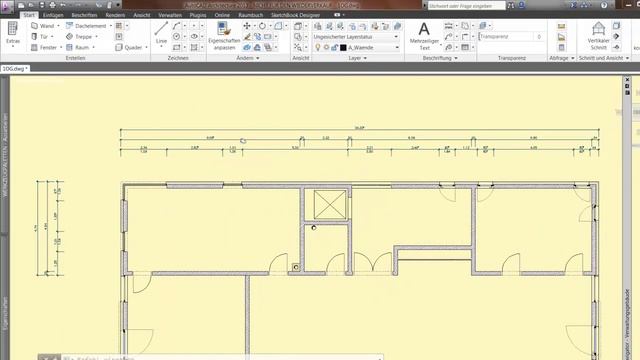Open the Rendern ribbon tab
640x360 pixels.
pyautogui.click(x=115, y=15)
